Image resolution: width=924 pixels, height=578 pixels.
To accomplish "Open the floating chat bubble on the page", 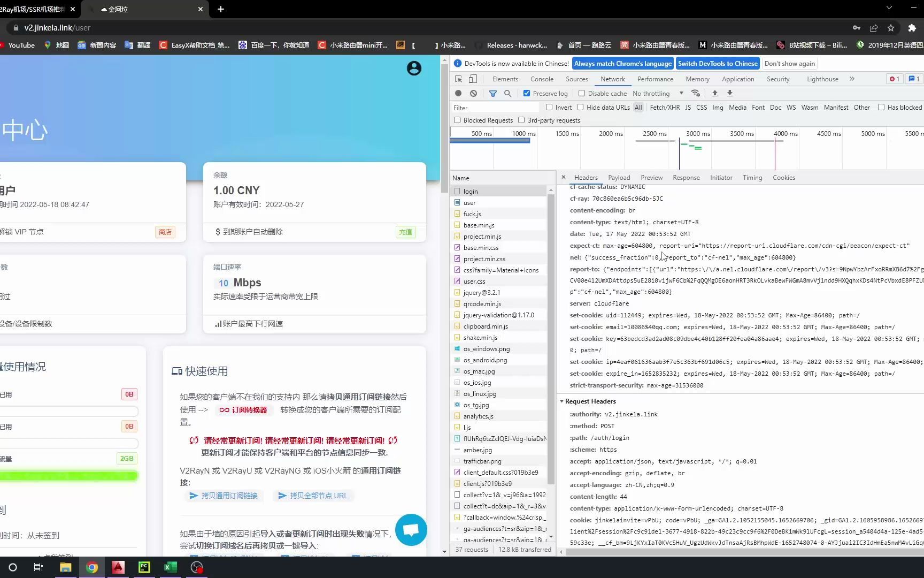I will coord(411,530).
